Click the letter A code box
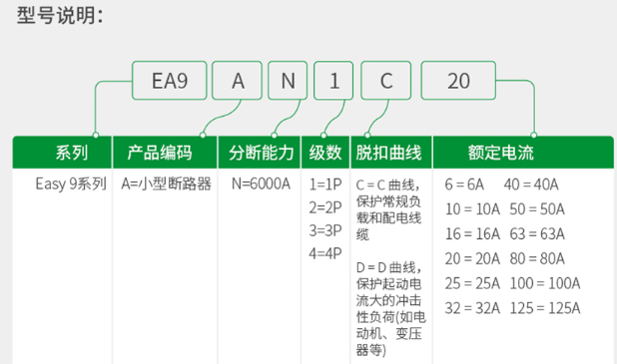This screenshot has height=364, width=617. click(237, 81)
